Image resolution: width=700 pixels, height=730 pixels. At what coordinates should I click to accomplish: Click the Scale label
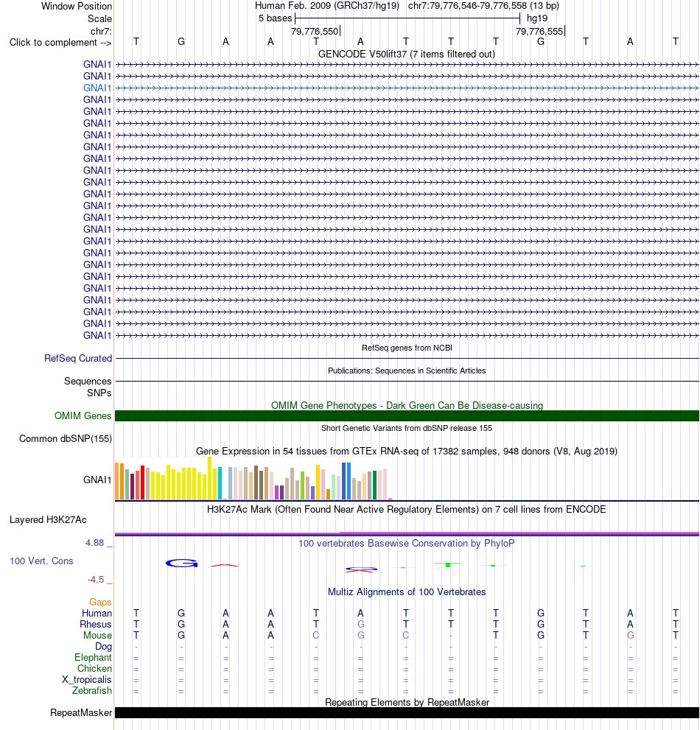click(x=99, y=18)
